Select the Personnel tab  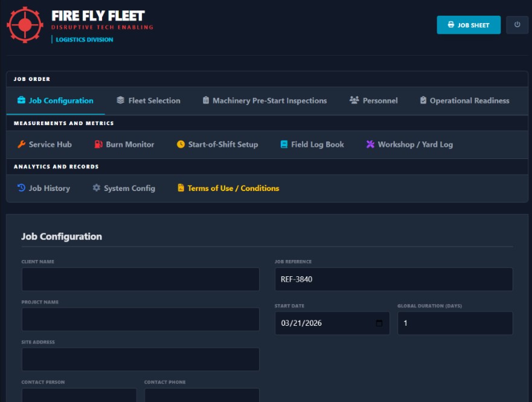point(375,100)
